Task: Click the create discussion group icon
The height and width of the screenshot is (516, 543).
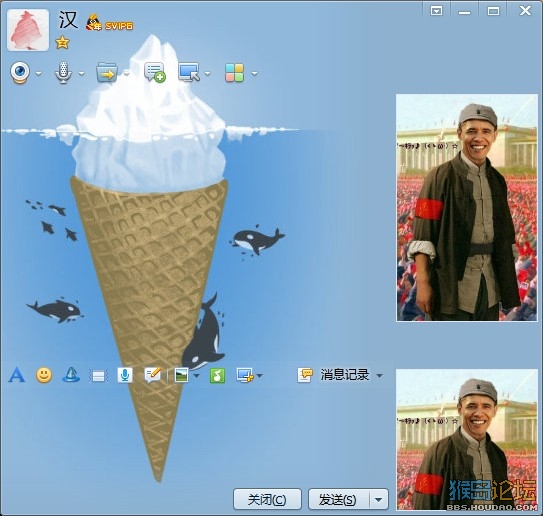Action: tap(155, 72)
